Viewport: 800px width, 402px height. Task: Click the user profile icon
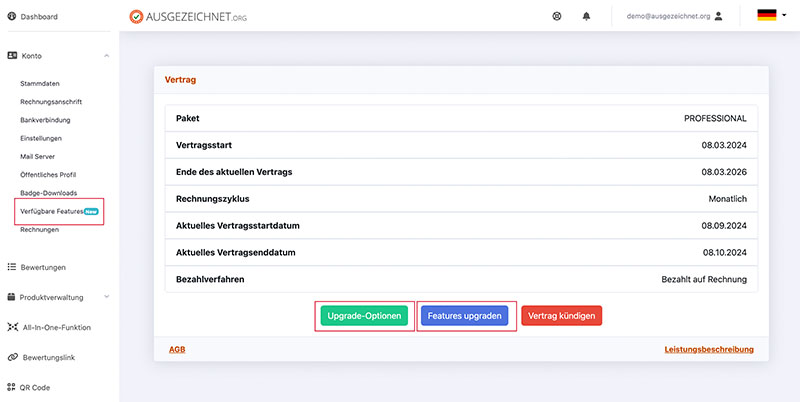coord(718,16)
